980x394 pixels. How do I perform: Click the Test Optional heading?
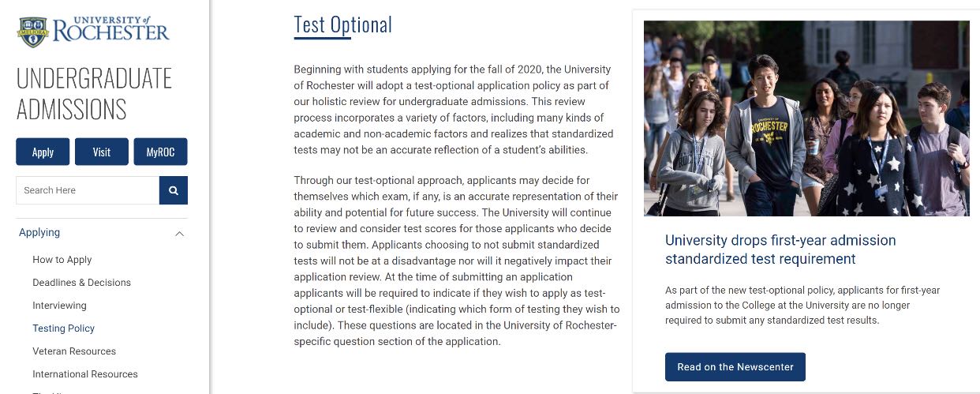click(x=342, y=25)
